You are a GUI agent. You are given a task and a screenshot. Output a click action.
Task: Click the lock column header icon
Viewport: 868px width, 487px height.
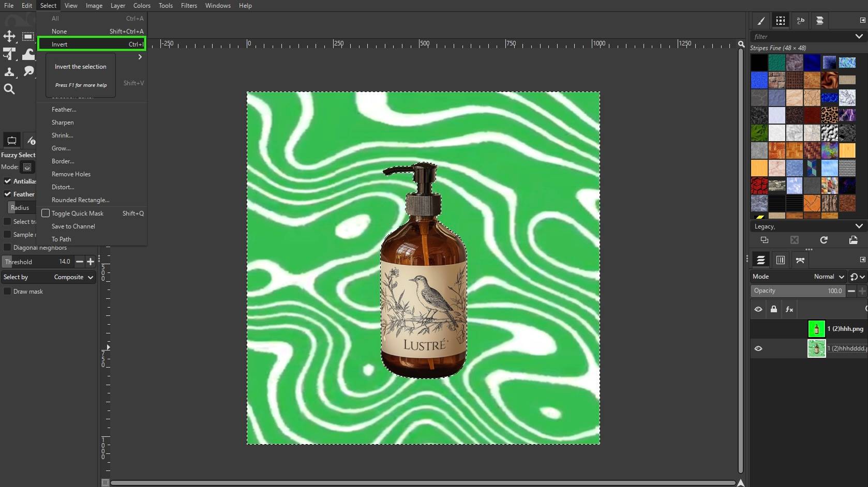[x=774, y=309]
